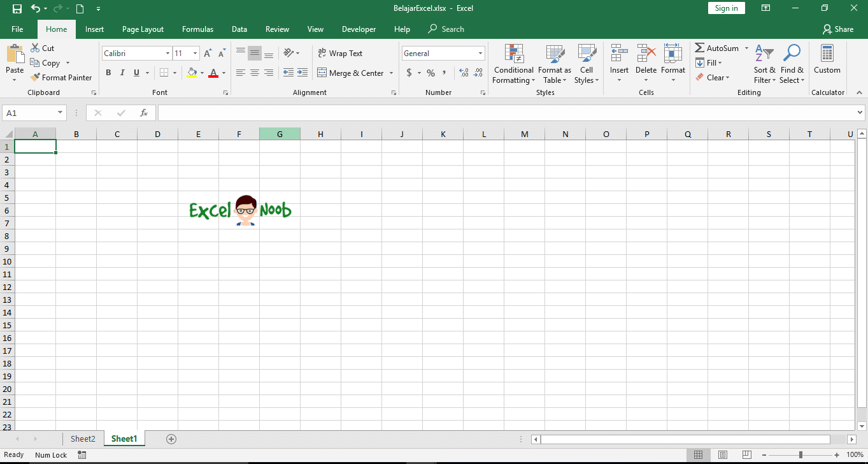Switch to Sheet2

pos(83,439)
